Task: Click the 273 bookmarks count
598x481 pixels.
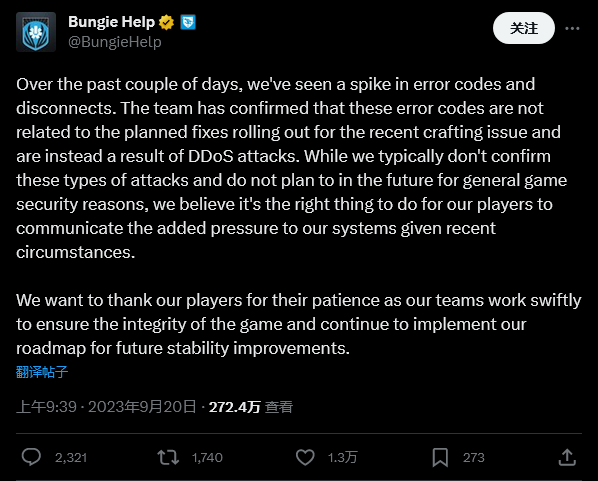Action: 474,457
